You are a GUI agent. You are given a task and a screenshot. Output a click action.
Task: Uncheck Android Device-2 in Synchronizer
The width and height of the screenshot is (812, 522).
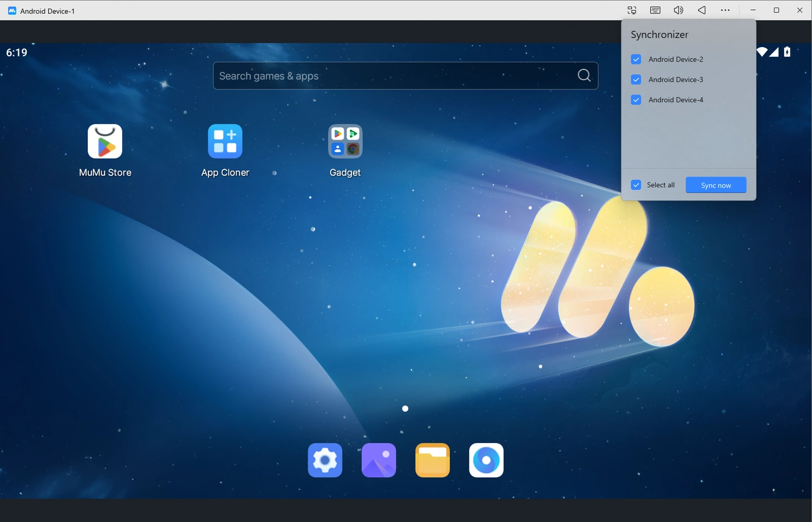click(x=636, y=59)
